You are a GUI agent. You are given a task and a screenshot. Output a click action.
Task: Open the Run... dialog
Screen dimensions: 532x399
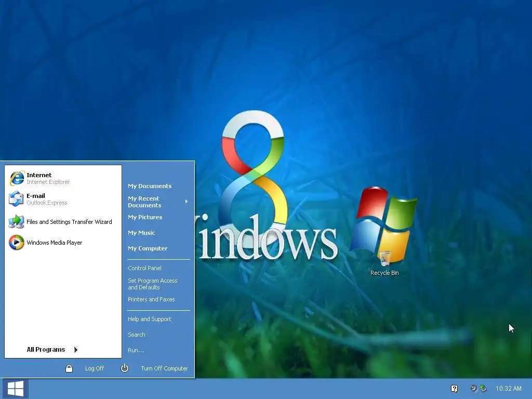pos(136,350)
